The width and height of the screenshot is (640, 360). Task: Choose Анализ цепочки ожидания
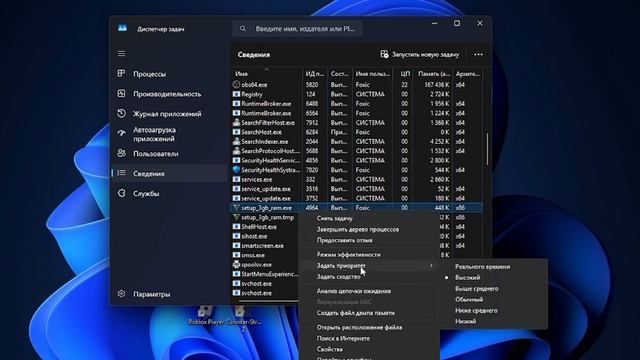[369, 291]
